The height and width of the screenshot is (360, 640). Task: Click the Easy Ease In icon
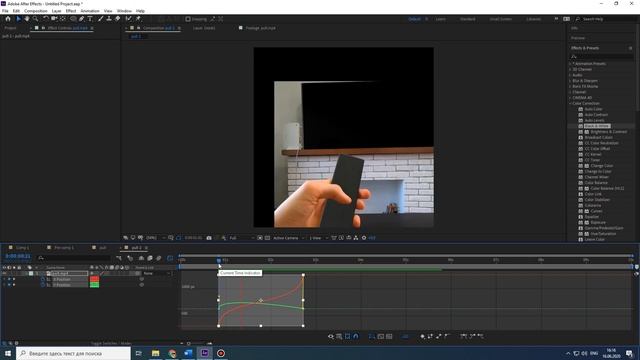[472, 336]
